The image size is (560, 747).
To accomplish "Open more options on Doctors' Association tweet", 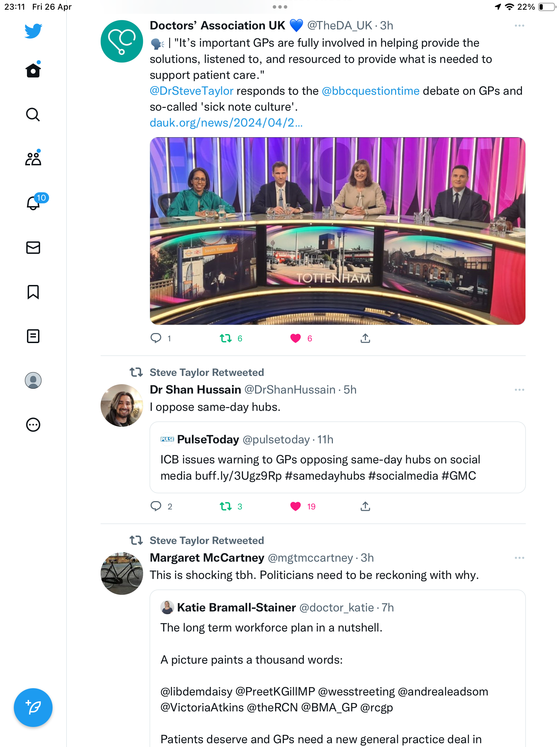I will pos(519,26).
